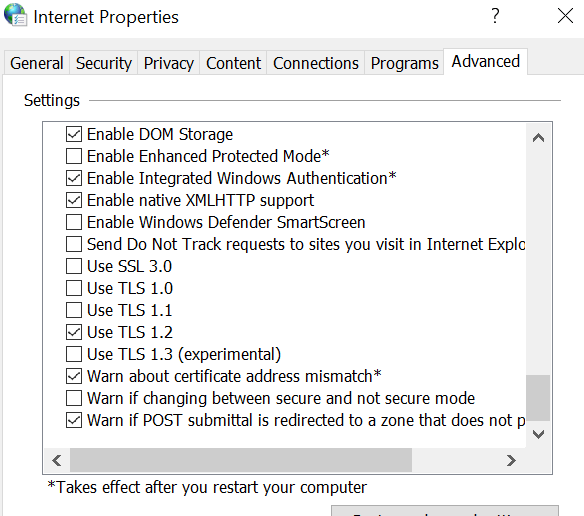Click the scroll right arrow under settings
This screenshot has height=516, width=584.
point(511,460)
